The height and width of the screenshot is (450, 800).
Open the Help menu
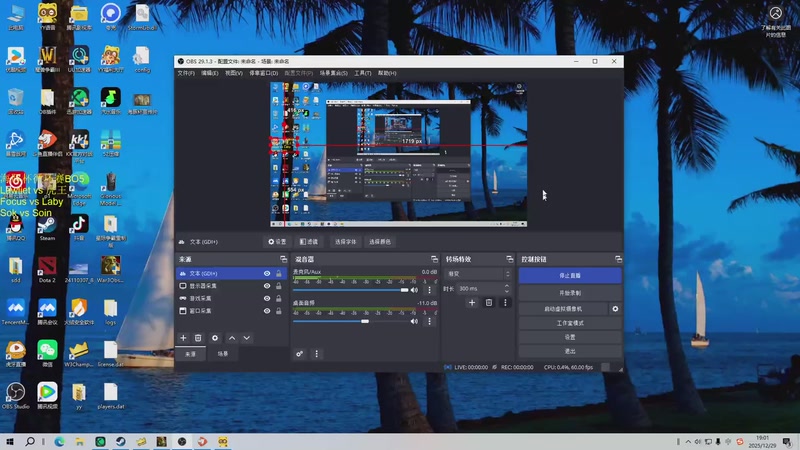[x=387, y=73]
